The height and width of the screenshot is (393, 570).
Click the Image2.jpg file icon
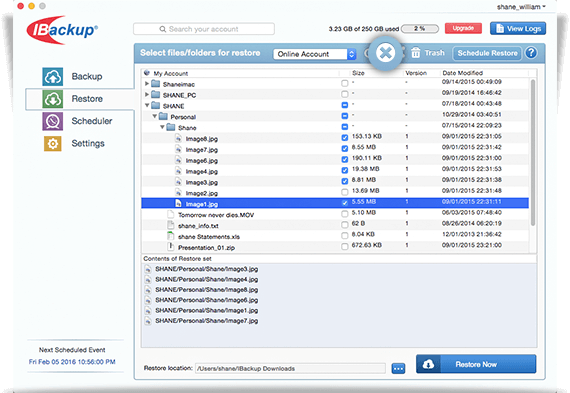coord(178,193)
